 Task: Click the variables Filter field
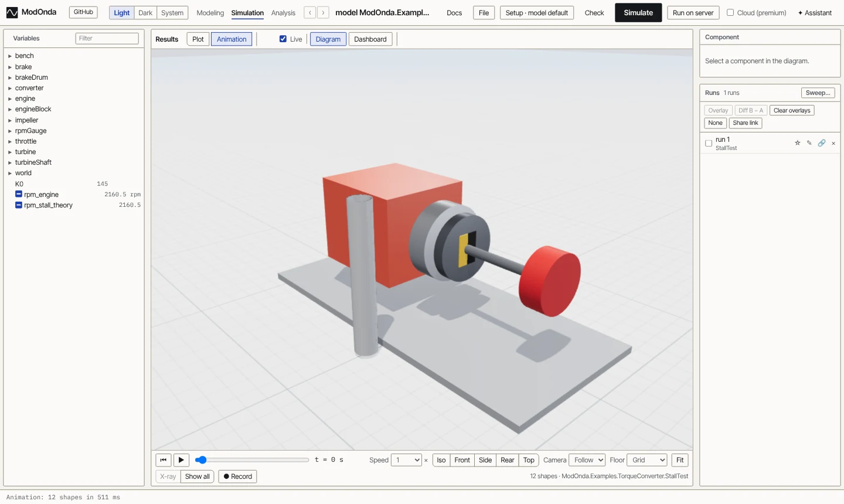pos(107,38)
